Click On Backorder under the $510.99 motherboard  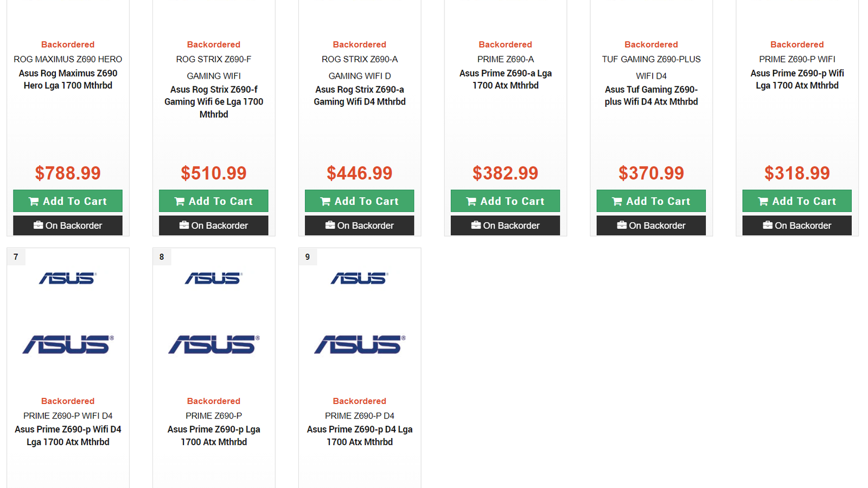(x=214, y=226)
